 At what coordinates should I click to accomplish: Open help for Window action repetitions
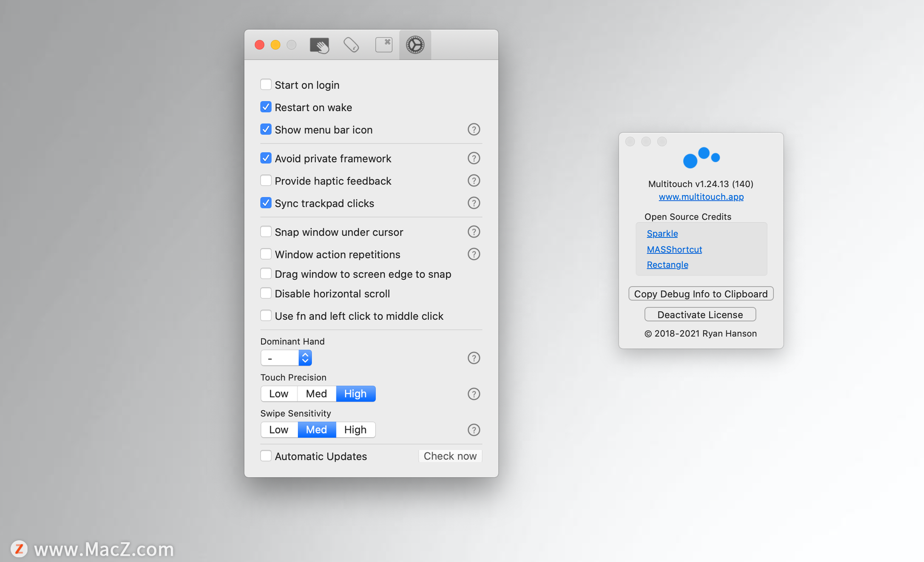pos(474,254)
